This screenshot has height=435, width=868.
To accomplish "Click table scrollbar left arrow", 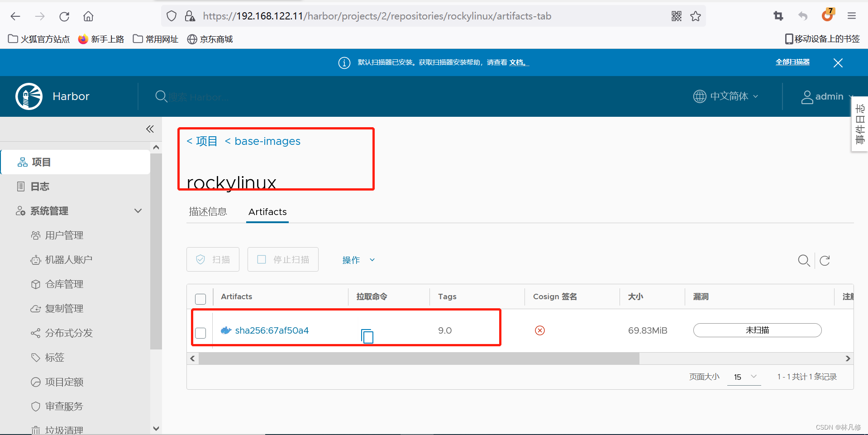I will [x=193, y=359].
